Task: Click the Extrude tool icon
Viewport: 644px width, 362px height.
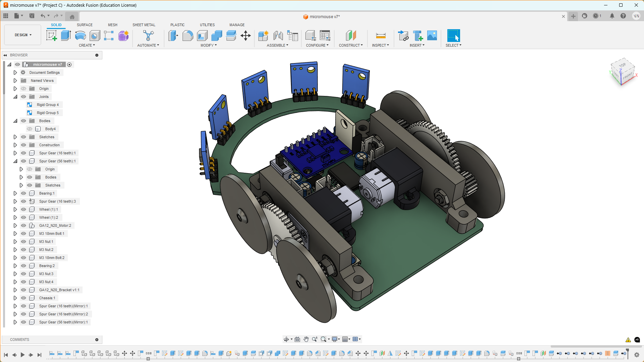Action: pos(66,36)
